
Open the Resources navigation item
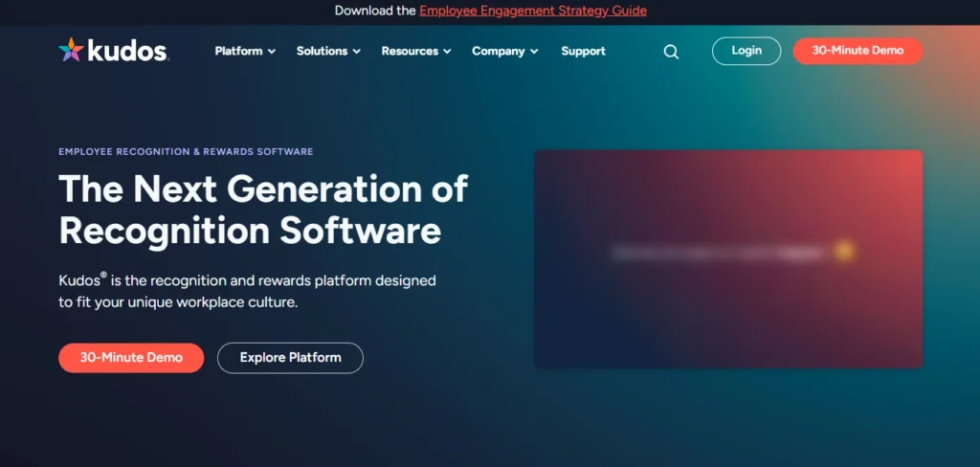click(410, 52)
